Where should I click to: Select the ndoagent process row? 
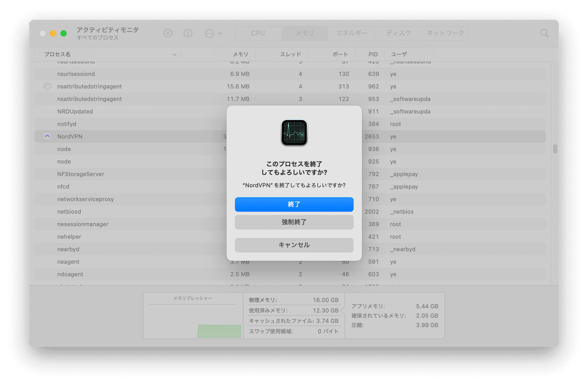tap(290, 274)
